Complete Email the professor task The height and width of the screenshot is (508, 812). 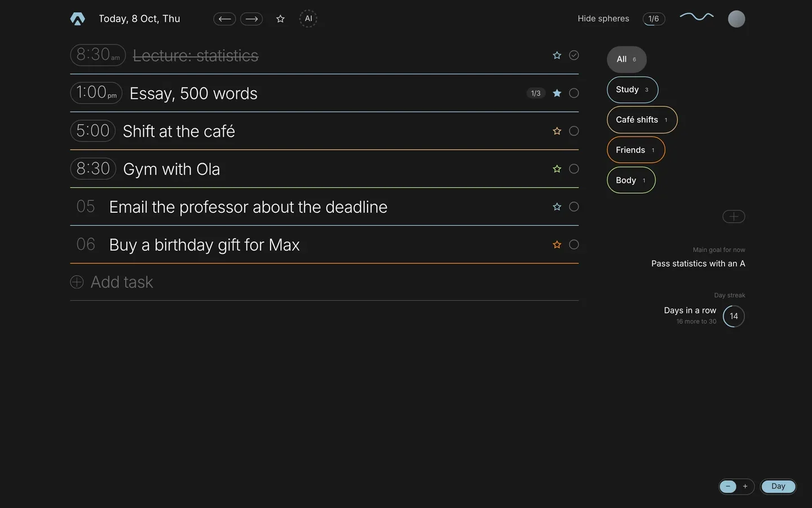coord(574,207)
